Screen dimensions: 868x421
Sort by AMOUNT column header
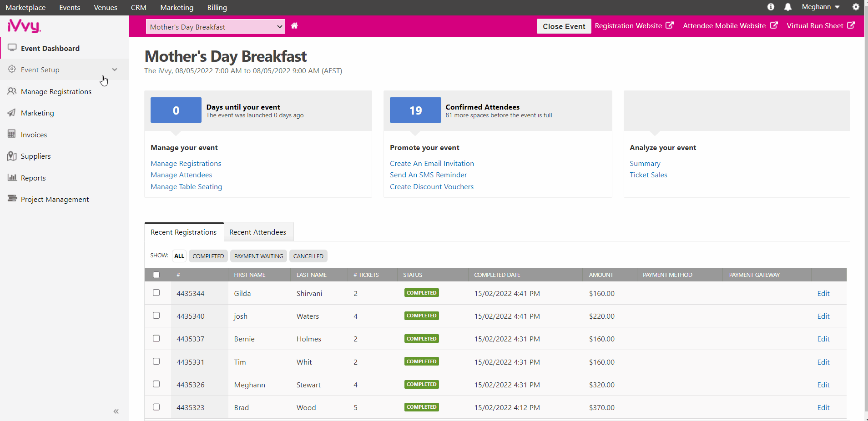601,275
